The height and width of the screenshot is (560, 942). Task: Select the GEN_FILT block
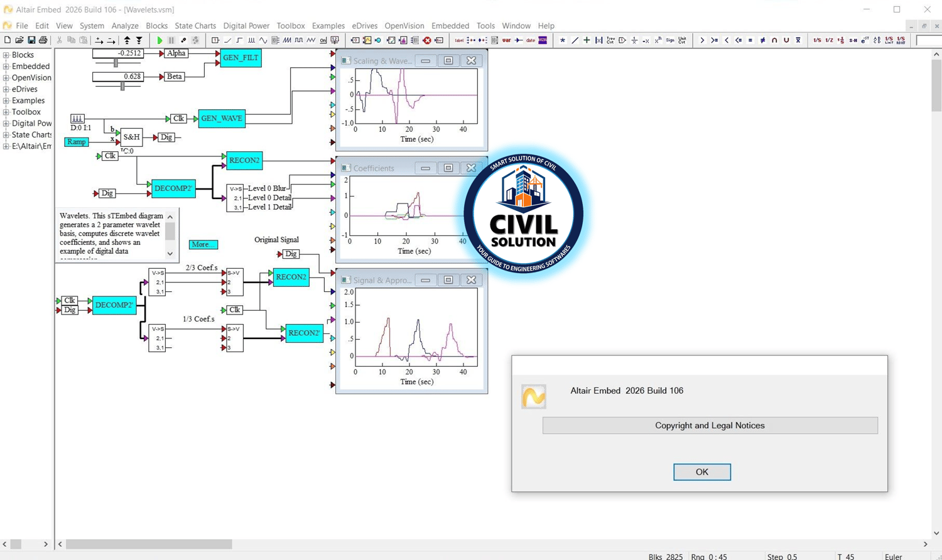241,58
